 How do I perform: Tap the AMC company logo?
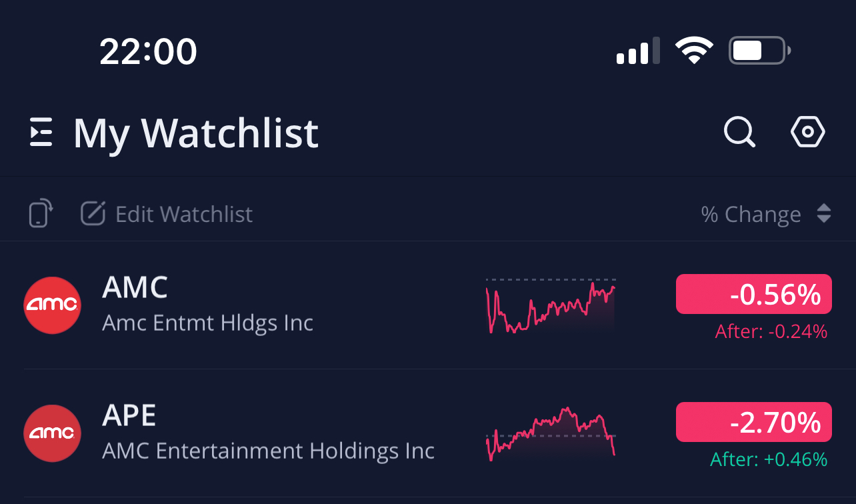pos(51,305)
